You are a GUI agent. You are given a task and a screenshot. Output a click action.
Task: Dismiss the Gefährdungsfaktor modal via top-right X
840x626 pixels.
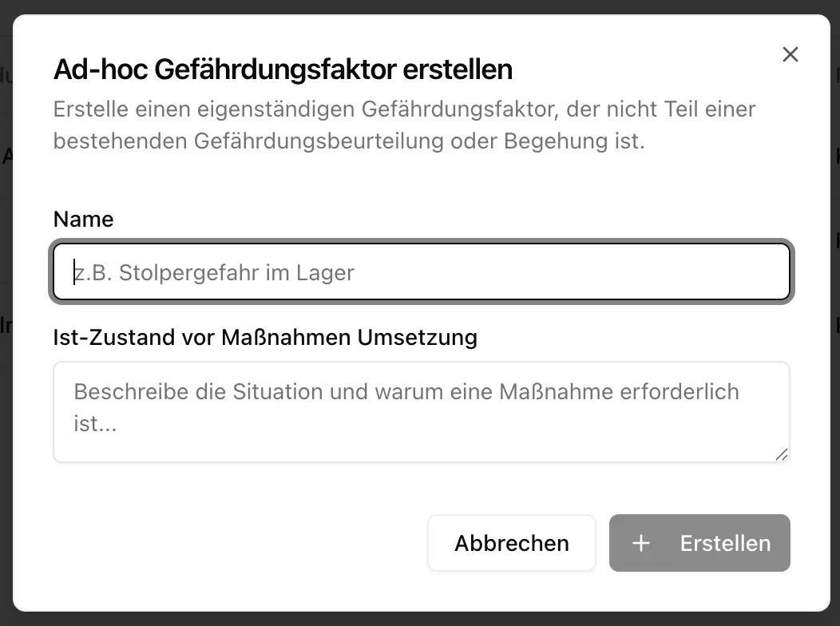(790, 54)
